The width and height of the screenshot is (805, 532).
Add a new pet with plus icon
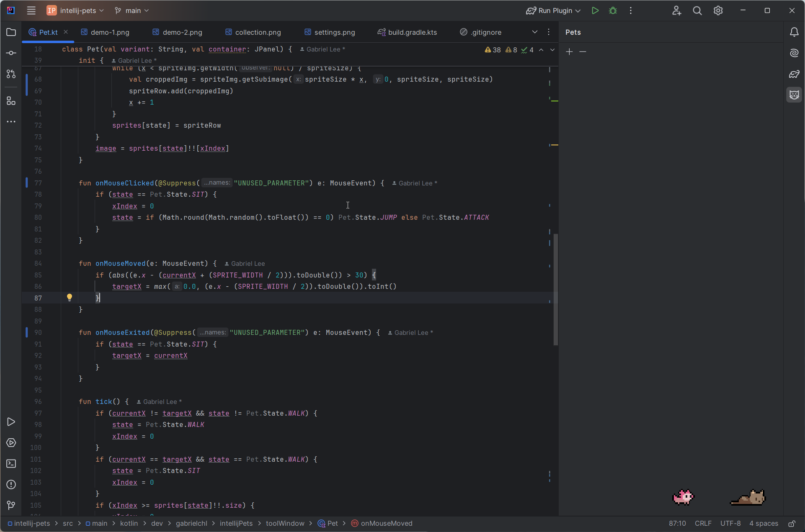[569, 51]
